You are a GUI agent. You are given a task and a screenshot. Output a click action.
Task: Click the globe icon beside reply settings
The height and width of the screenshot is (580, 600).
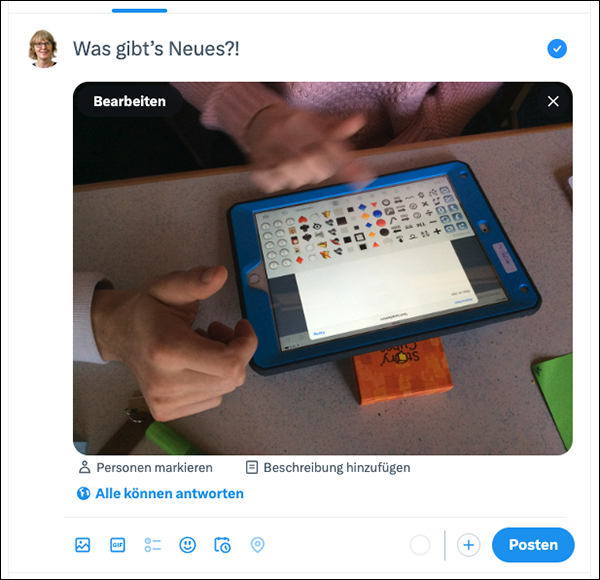coord(83,494)
